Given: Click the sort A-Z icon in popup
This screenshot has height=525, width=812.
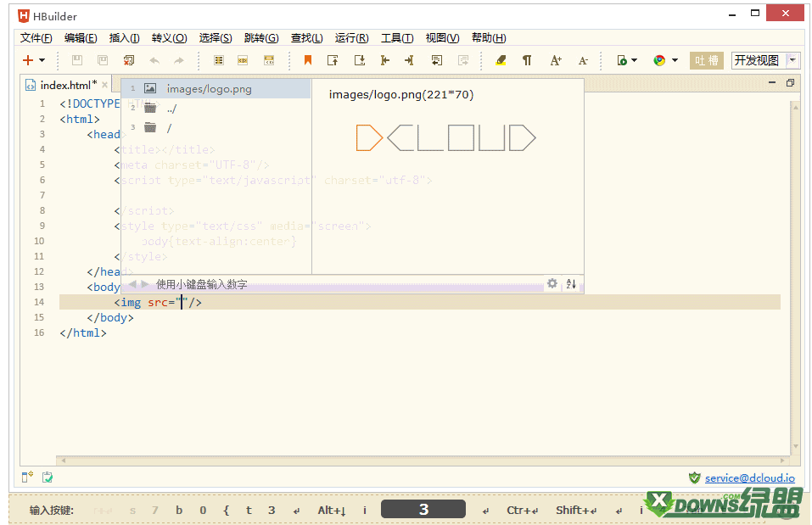Looking at the screenshot, I should point(571,284).
